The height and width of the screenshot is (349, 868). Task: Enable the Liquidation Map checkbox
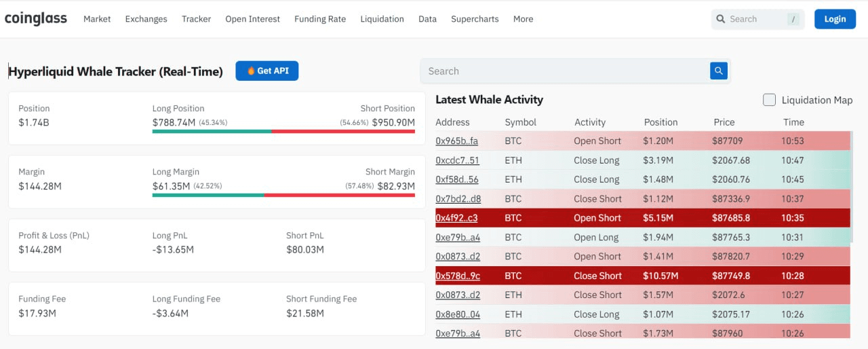[x=769, y=100]
